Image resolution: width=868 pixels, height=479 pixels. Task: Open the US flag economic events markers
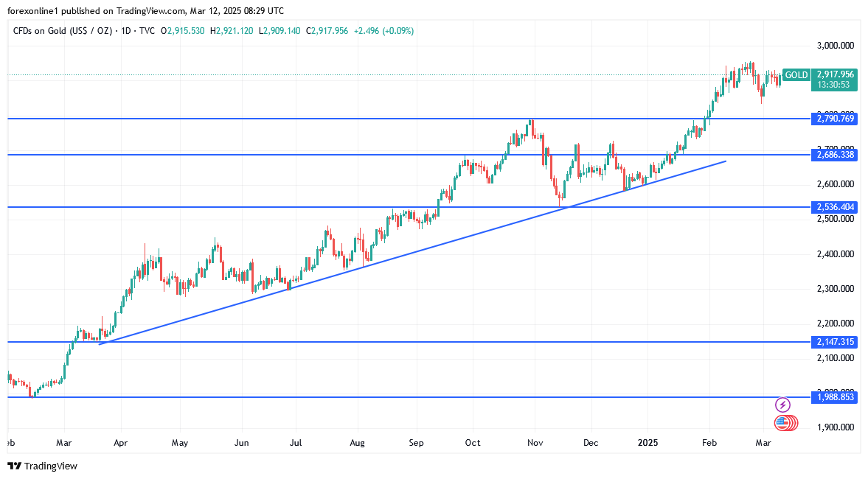tap(785, 423)
